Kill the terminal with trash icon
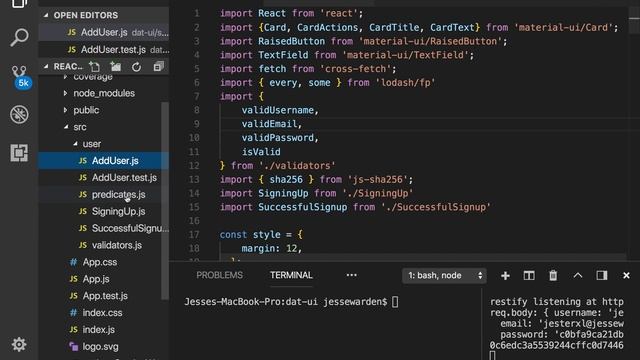 pyautogui.click(x=553, y=276)
